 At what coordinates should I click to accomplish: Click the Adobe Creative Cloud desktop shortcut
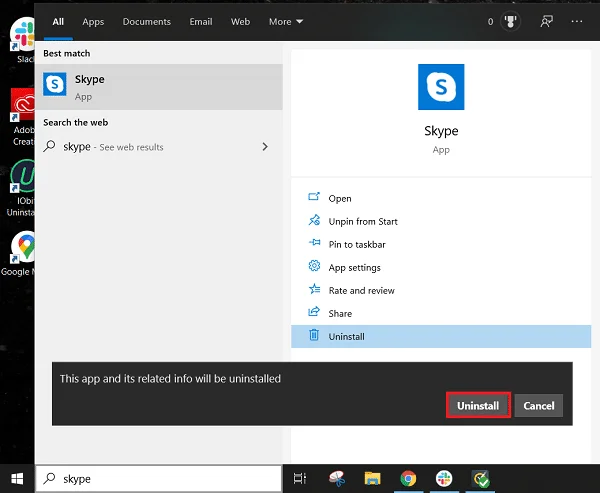click(x=22, y=117)
